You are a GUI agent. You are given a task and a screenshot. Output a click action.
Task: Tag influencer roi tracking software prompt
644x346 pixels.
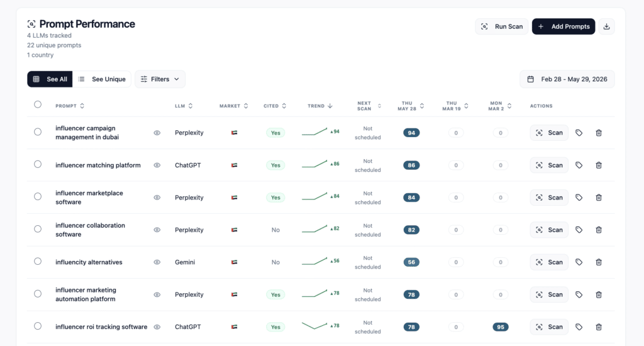tap(579, 327)
